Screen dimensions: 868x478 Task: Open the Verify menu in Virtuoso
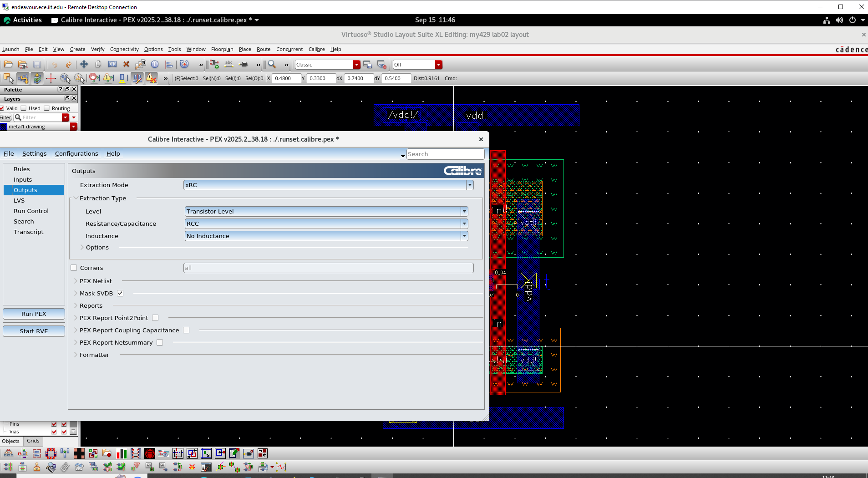[x=97, y=49]
